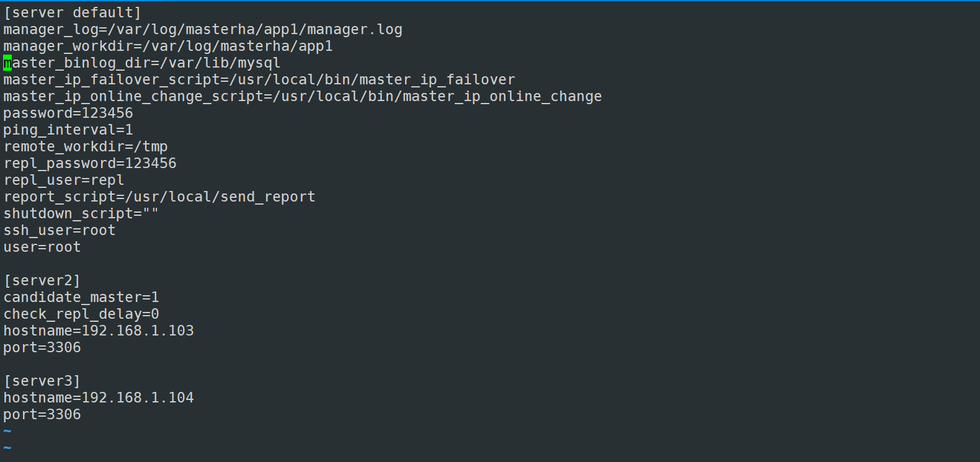The image size is (980, 462).
Task: Click the green cursor on master_binlog_dir
Action: [7, 63]
